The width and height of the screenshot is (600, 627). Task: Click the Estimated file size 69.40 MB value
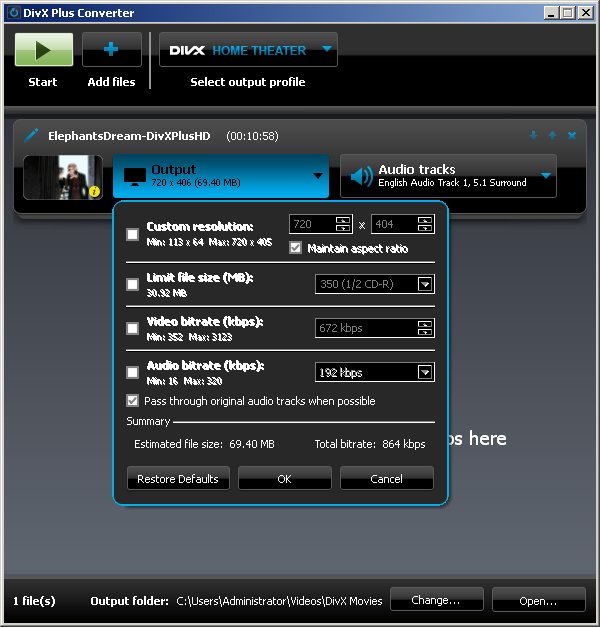click(252, 444)
